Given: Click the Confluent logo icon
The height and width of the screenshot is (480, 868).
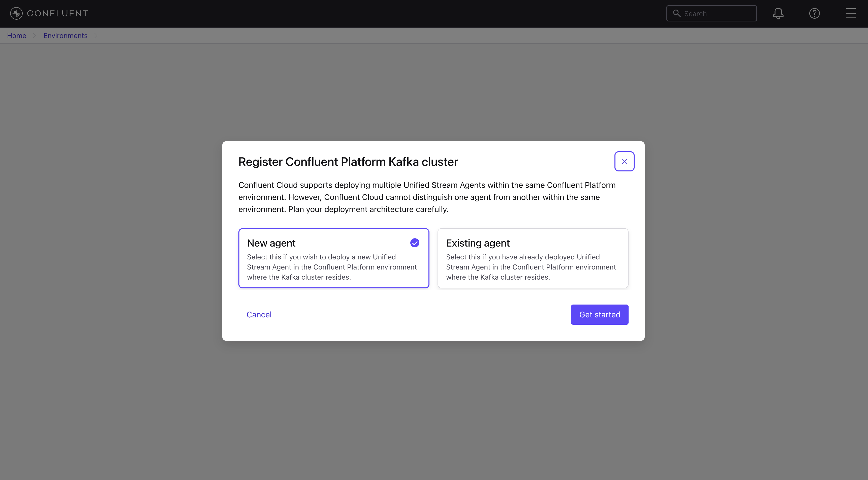Looking at the screenshot, I should pyautogui.click(x=16, y=13).
